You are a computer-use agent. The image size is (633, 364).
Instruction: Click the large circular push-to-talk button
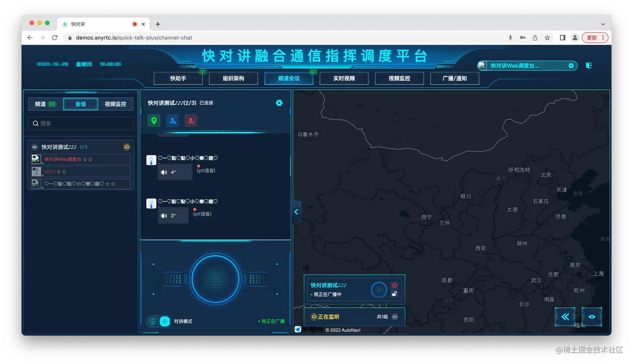215,279
